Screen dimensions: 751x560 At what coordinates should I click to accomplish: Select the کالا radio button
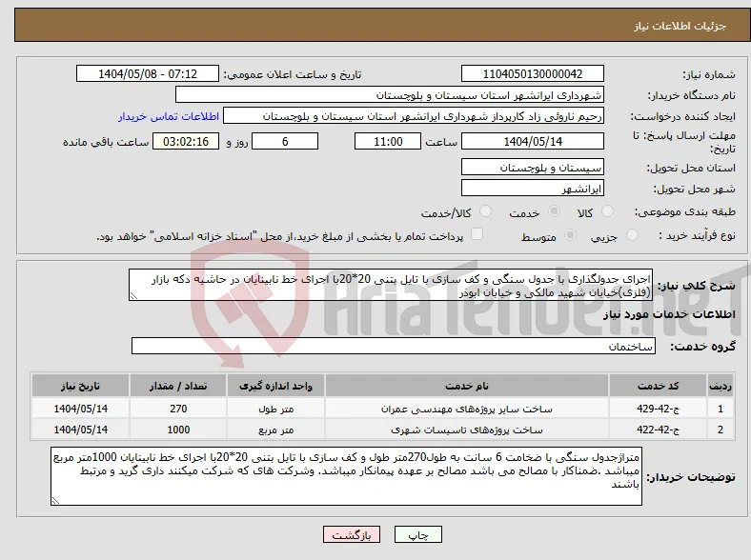point(607,211)
